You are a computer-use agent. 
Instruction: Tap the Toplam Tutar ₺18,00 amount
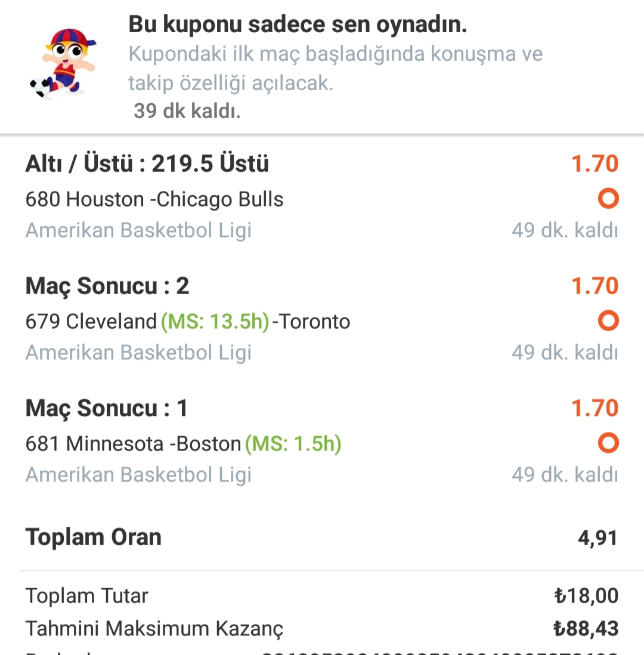[x=586, y=596]
